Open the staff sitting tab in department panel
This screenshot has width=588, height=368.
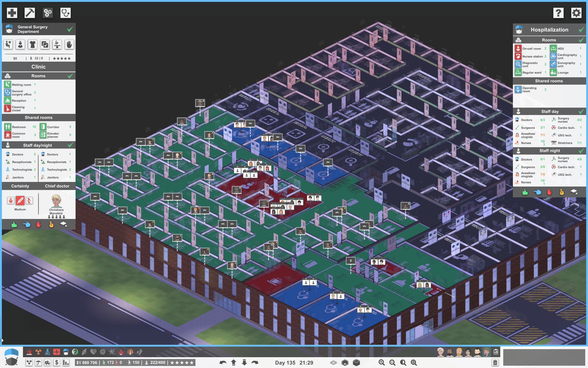pyautogui.click(x=8, y=45)
